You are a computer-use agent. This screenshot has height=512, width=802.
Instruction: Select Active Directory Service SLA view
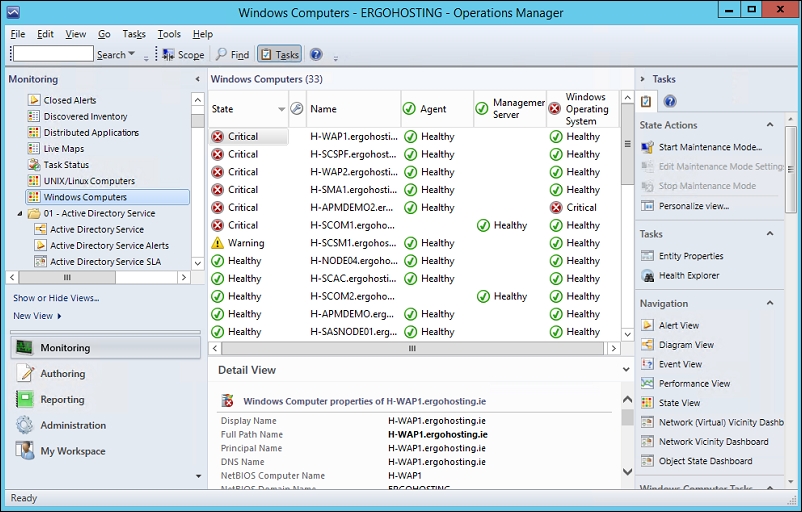coord(105,261)
